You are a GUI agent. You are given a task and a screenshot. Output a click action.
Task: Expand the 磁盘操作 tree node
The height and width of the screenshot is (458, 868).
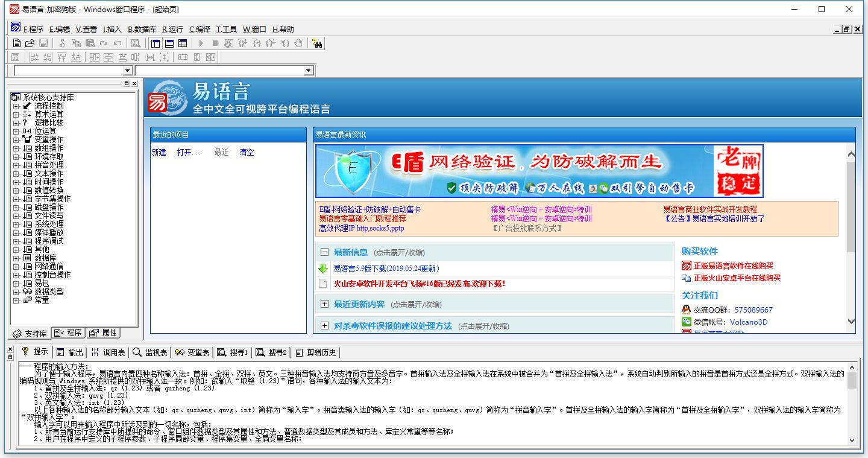click(16, 207)
